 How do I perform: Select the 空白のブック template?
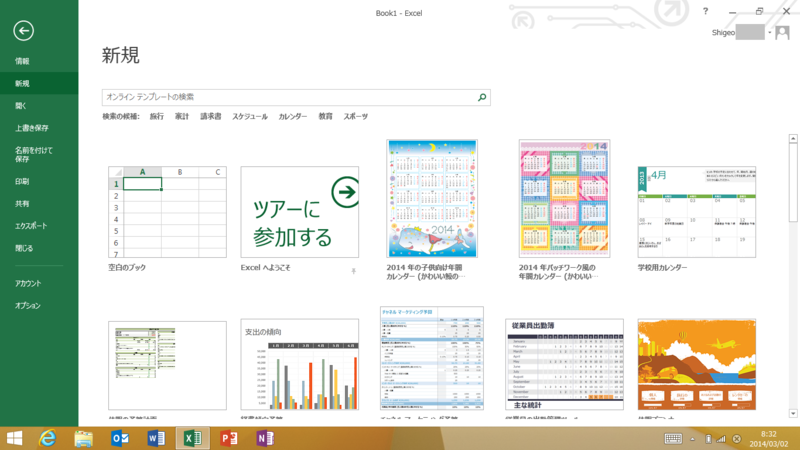pos(167,212)
